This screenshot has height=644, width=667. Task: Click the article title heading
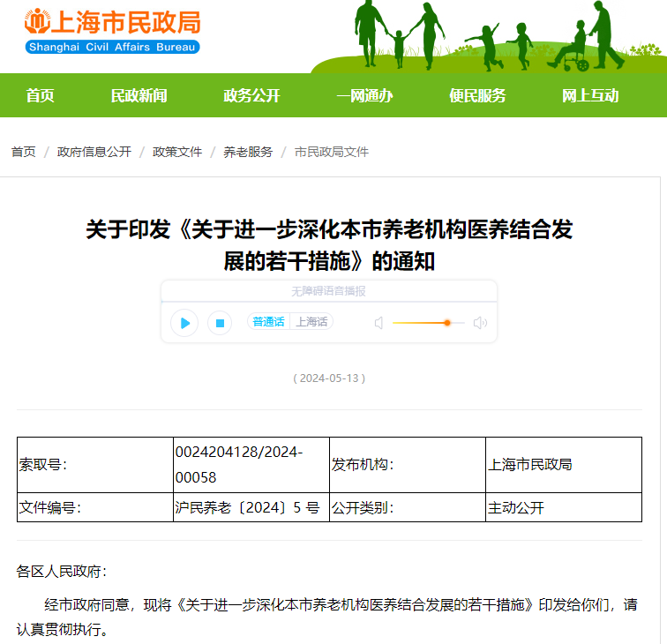(329, 245)
